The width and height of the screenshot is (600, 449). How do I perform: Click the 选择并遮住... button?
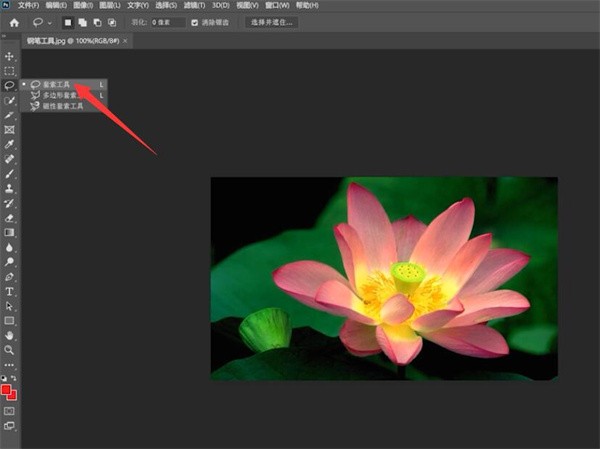tap(271, 23)
